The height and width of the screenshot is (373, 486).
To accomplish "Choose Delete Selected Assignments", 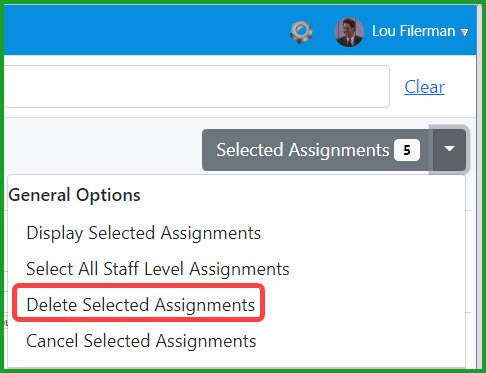I will [141, 305].
